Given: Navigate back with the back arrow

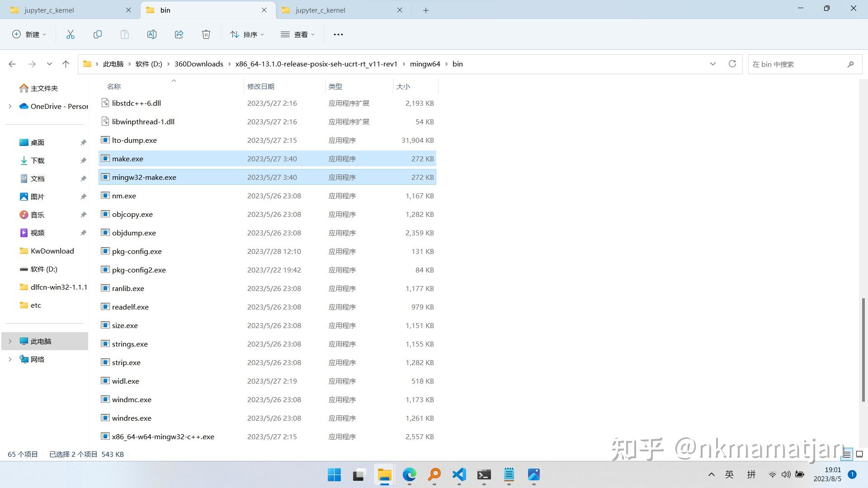Looking at the screenshot, I should click(12, 64).
